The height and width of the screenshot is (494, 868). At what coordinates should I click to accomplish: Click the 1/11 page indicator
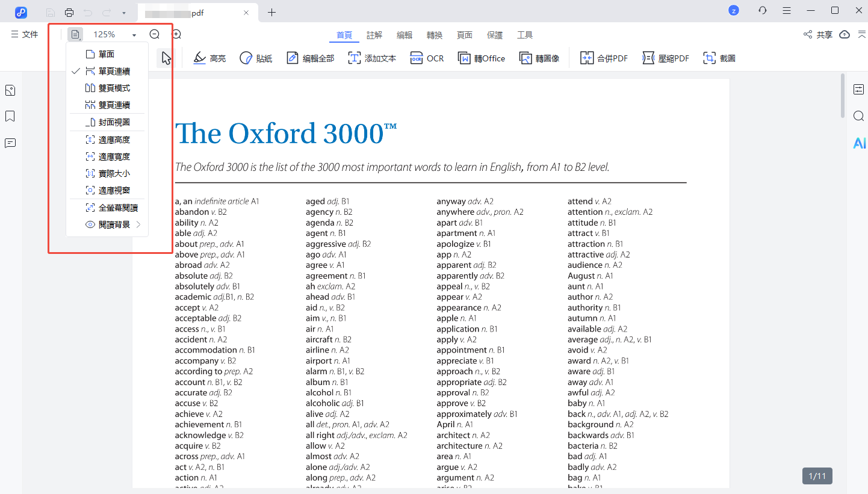click(817, 476)
